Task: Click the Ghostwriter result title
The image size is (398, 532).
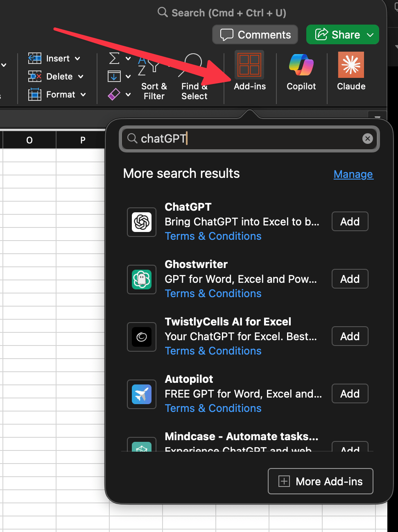Action: [196, 264]
